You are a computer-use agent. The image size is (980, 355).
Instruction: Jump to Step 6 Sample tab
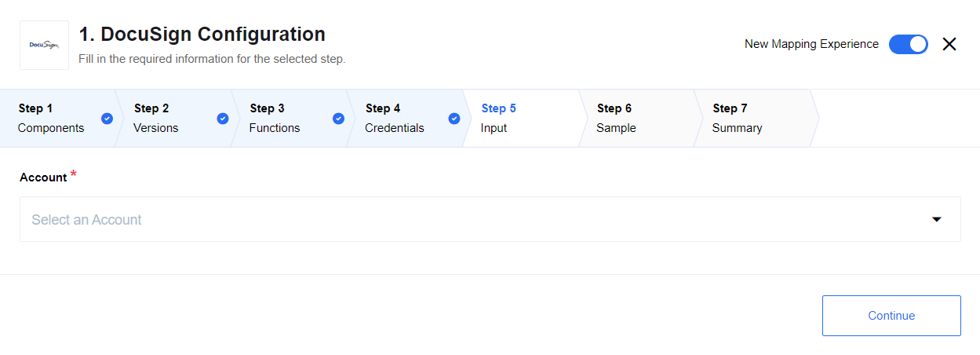(637, 118)
